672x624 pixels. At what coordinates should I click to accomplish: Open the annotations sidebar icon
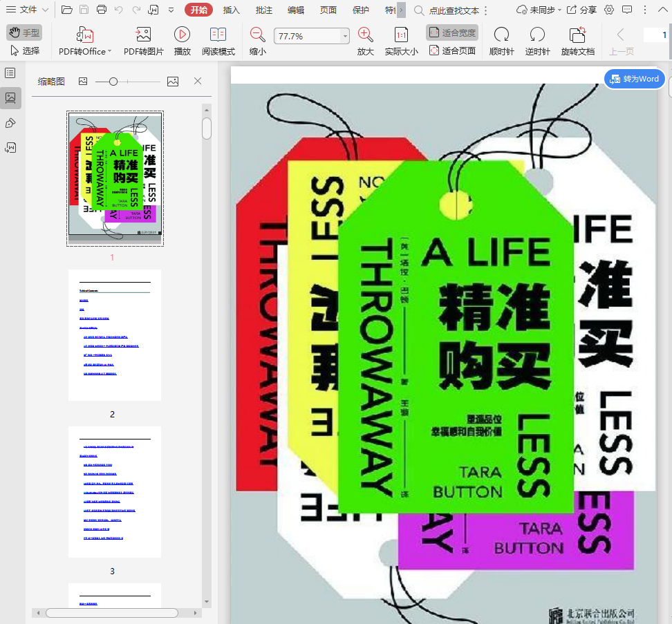[10, 123]
